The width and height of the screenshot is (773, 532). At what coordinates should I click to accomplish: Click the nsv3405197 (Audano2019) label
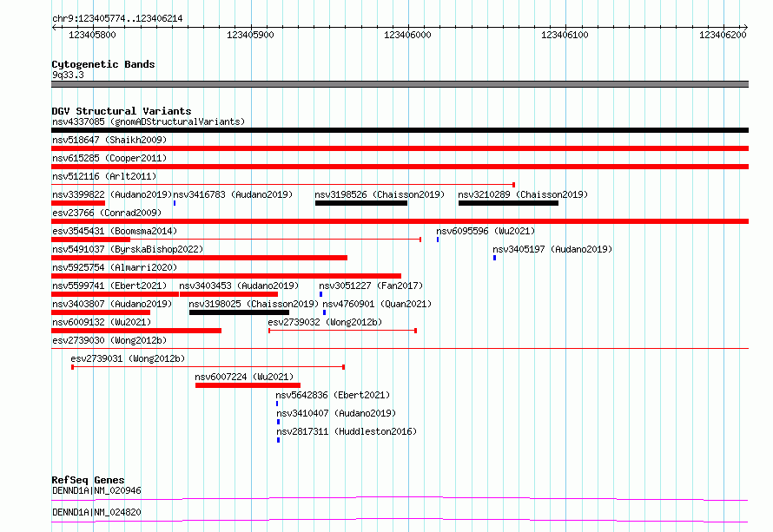tap(552, 249)
